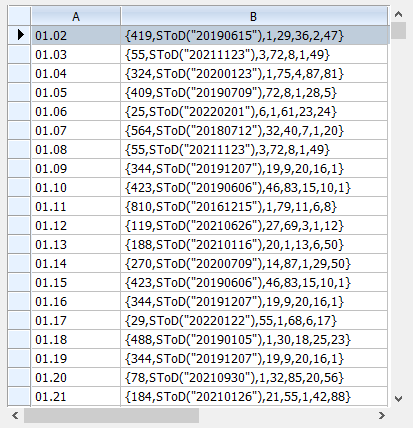Click the row selector for row 01.07

coord(19,130)
